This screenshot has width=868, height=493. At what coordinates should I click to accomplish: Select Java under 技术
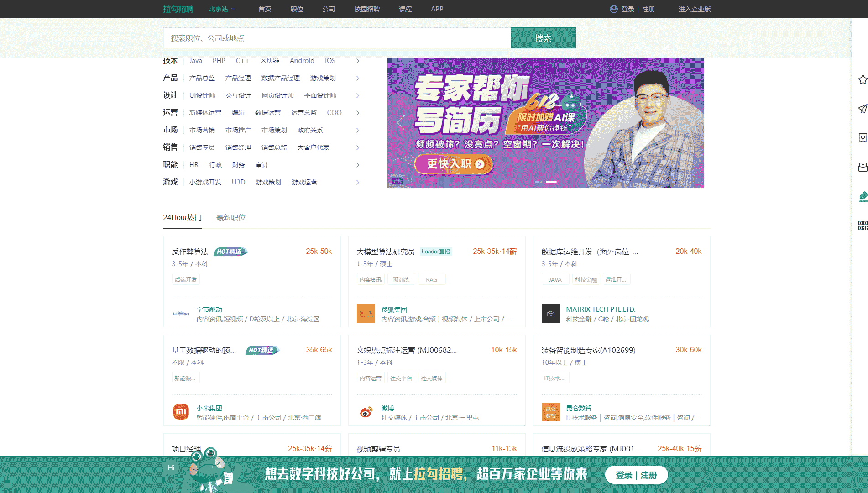click(x=195, y=61)
